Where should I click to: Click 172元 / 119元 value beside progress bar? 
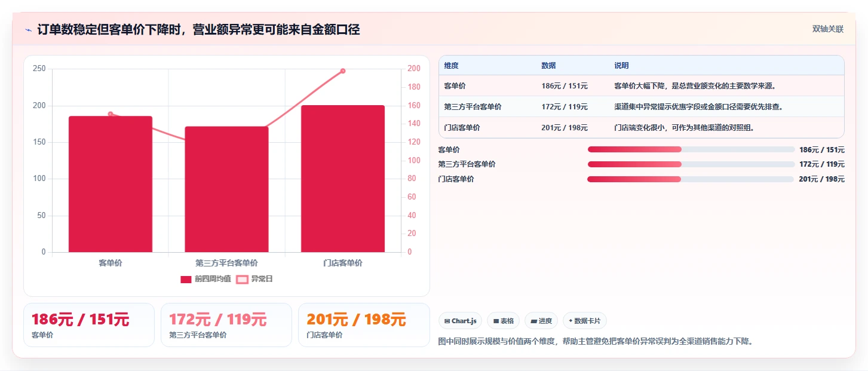click(822, 164)
